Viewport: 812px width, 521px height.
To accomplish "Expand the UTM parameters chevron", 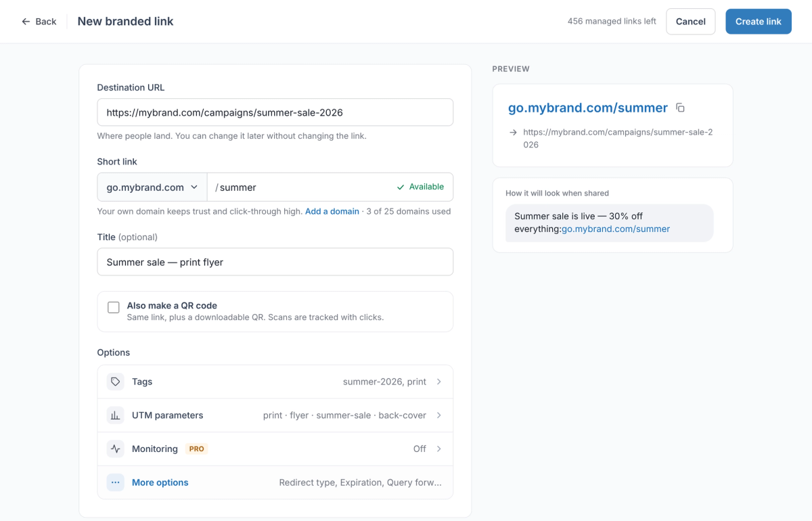I will point(438,415).
